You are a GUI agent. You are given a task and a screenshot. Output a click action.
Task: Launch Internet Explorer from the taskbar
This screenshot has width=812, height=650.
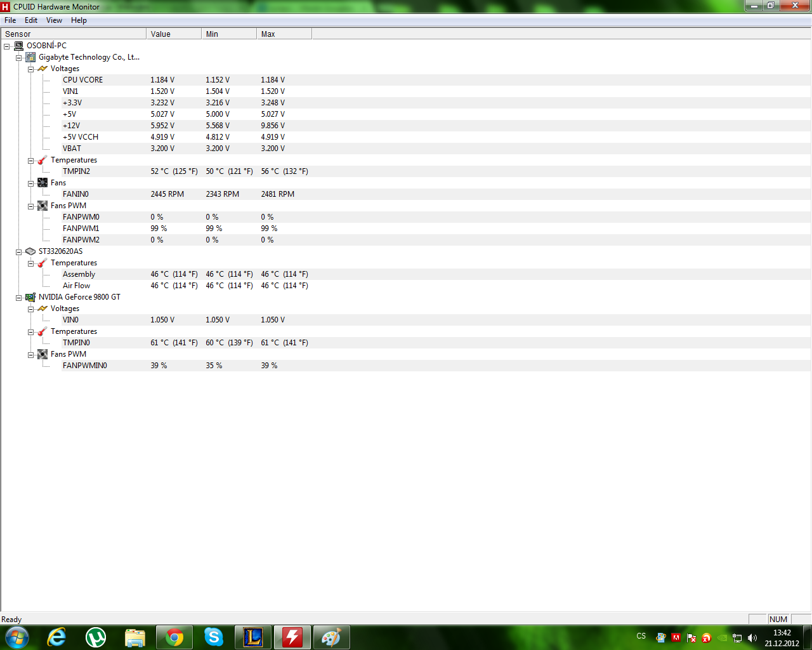57,637
